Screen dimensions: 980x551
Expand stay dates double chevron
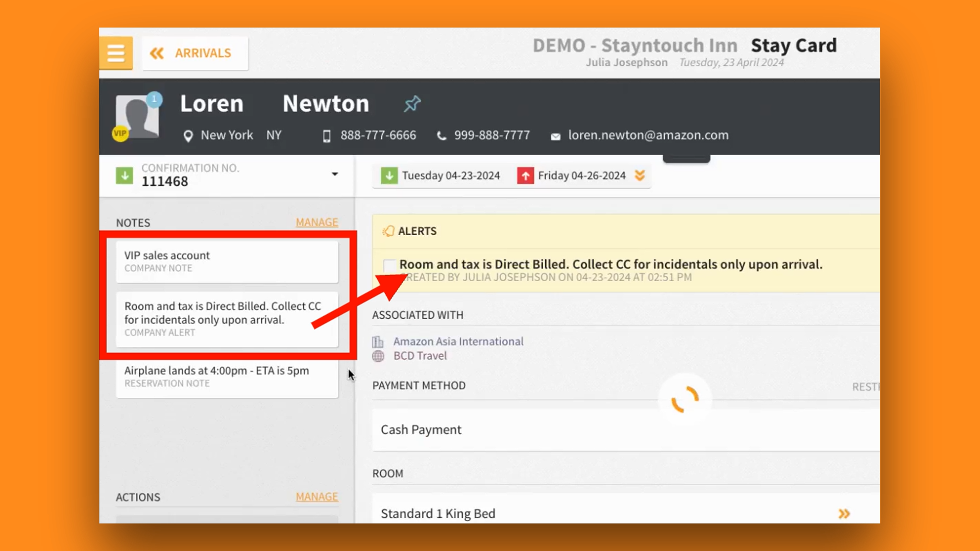[x=640, y=176]
